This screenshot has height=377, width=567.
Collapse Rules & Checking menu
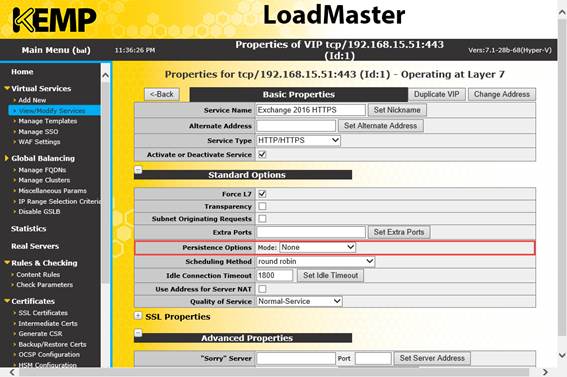(7, 263)
